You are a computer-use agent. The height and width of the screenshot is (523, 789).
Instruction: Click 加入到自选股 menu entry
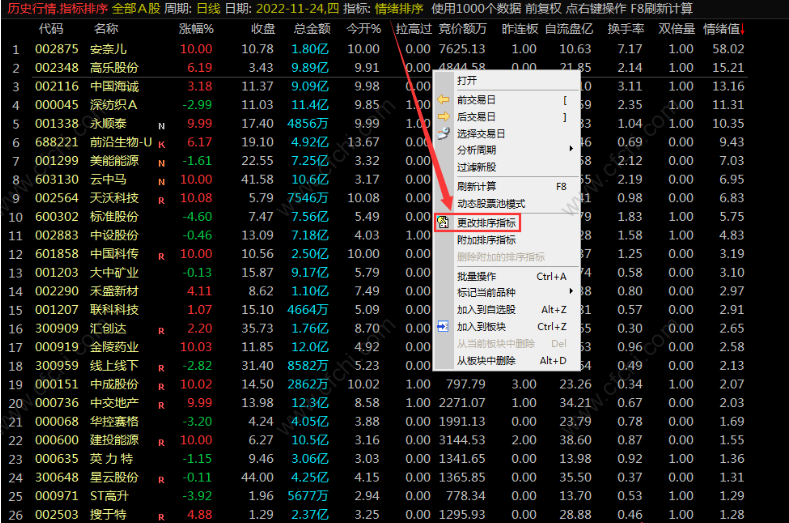point(507,310)
